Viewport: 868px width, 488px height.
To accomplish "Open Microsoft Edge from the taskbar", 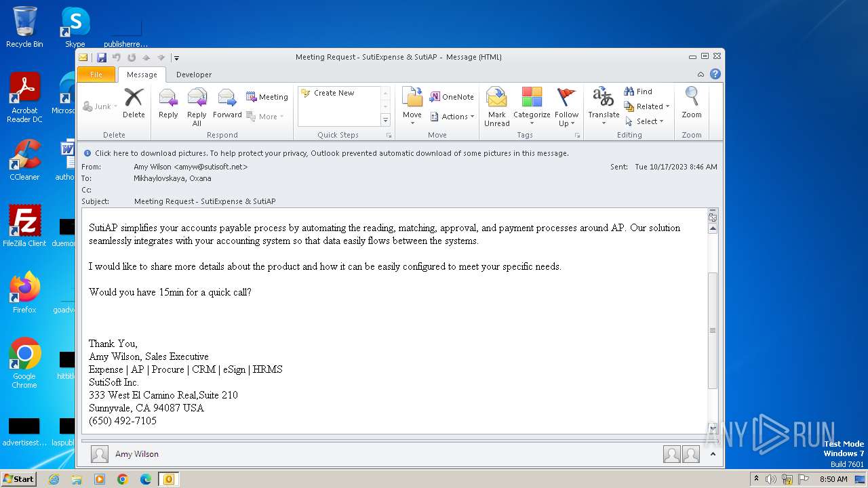I will tap(146, 479).
